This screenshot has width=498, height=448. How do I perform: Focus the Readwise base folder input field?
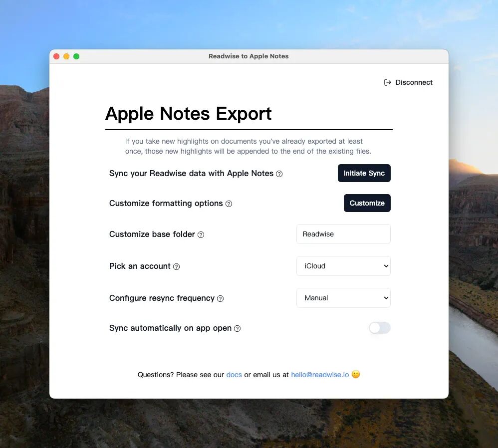click(343, 234)
